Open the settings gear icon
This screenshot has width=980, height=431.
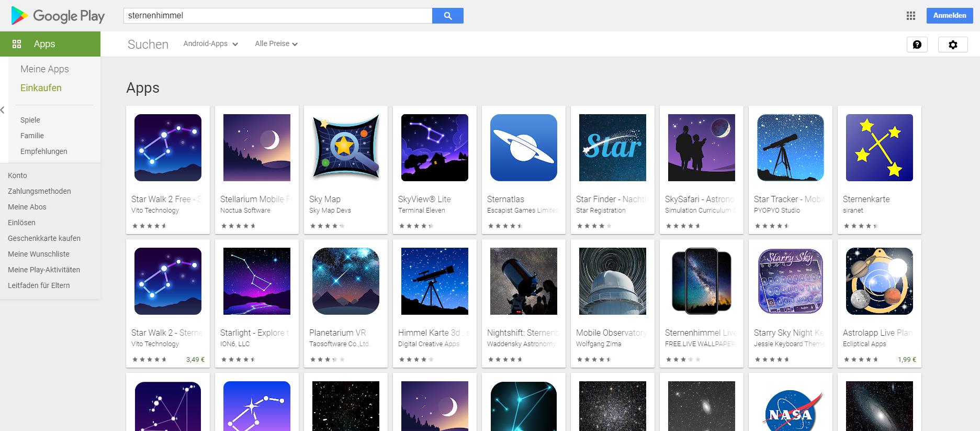click(x=952, y=45)
